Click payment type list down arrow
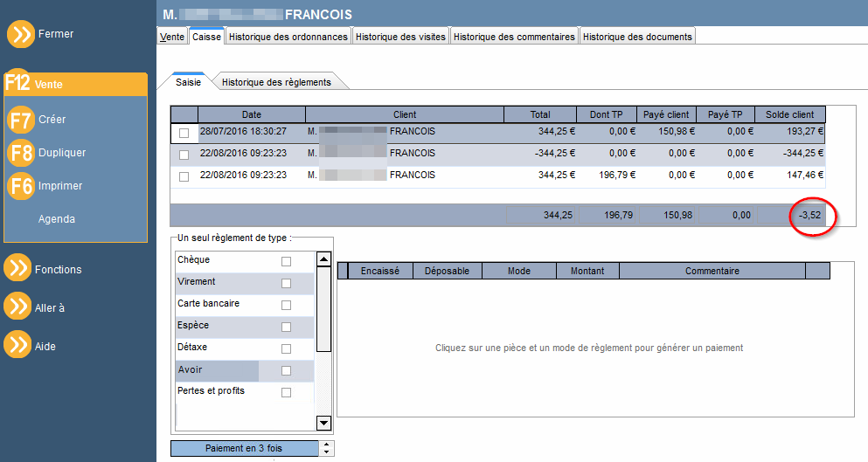 [323, 424]
